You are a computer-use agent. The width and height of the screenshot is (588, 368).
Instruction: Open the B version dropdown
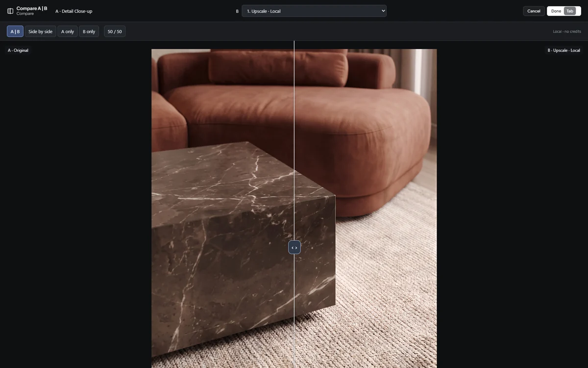pyautogui.click(x=314, y=11)
